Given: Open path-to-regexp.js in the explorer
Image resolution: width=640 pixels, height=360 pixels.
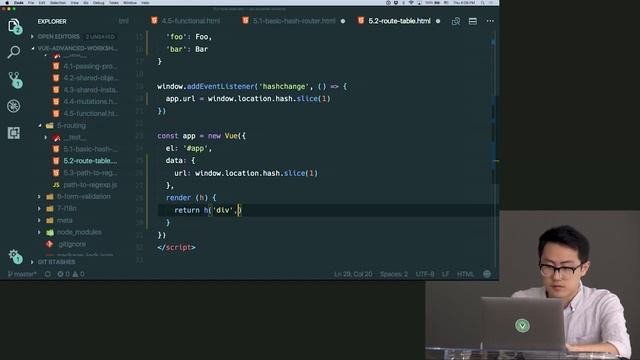Looking at the screenshot, I should tap(90, 185).
